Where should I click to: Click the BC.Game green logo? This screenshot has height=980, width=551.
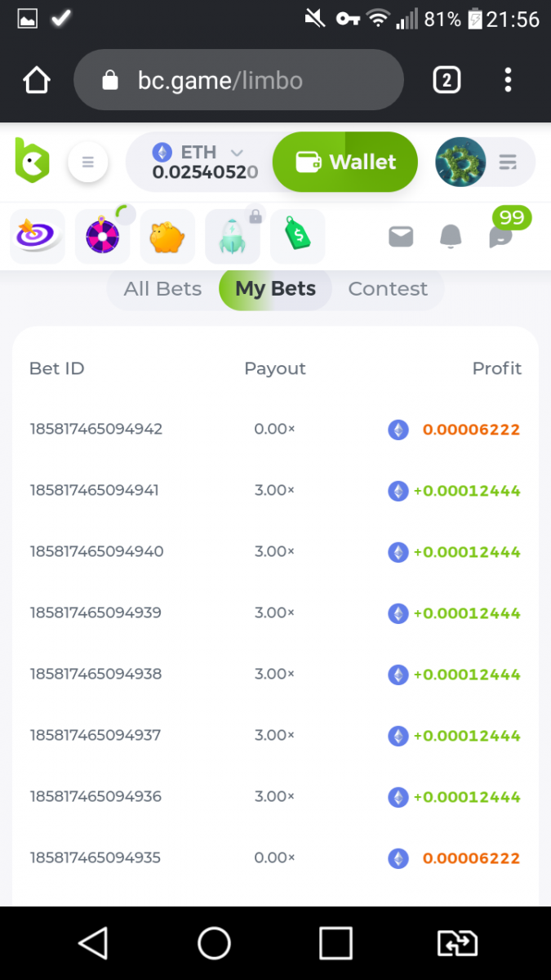(x=33, y=159)
